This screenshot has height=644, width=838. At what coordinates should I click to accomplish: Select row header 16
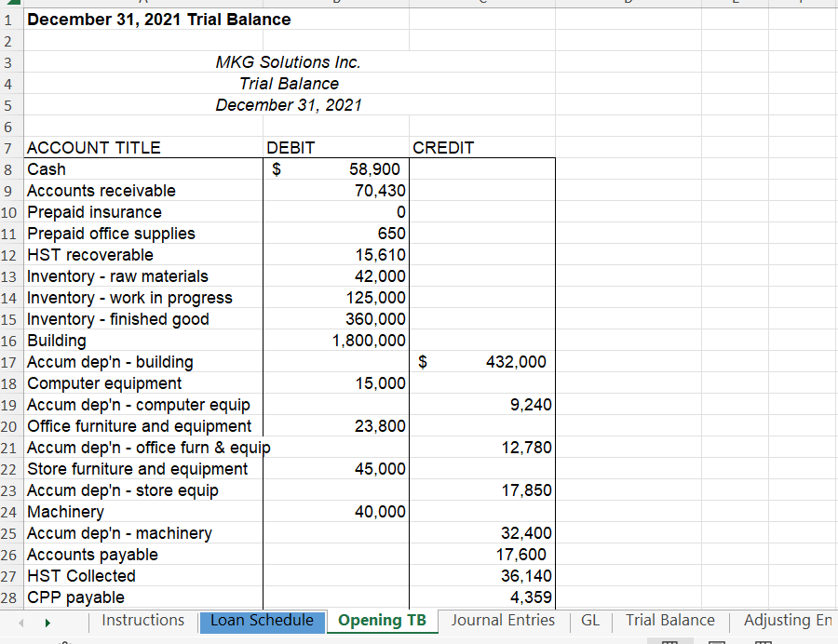click(x=11, y=341)
